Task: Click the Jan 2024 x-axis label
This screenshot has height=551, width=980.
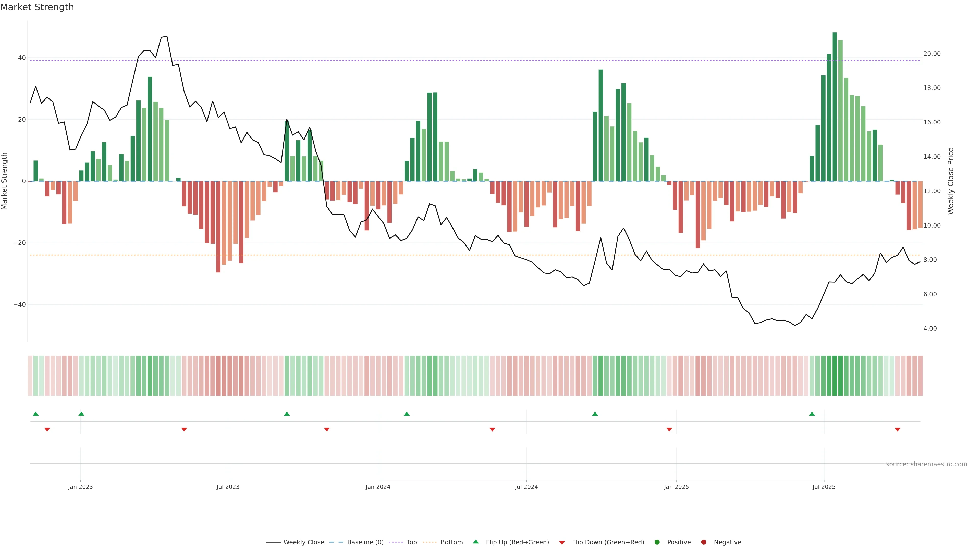Action: click(378, 487)
